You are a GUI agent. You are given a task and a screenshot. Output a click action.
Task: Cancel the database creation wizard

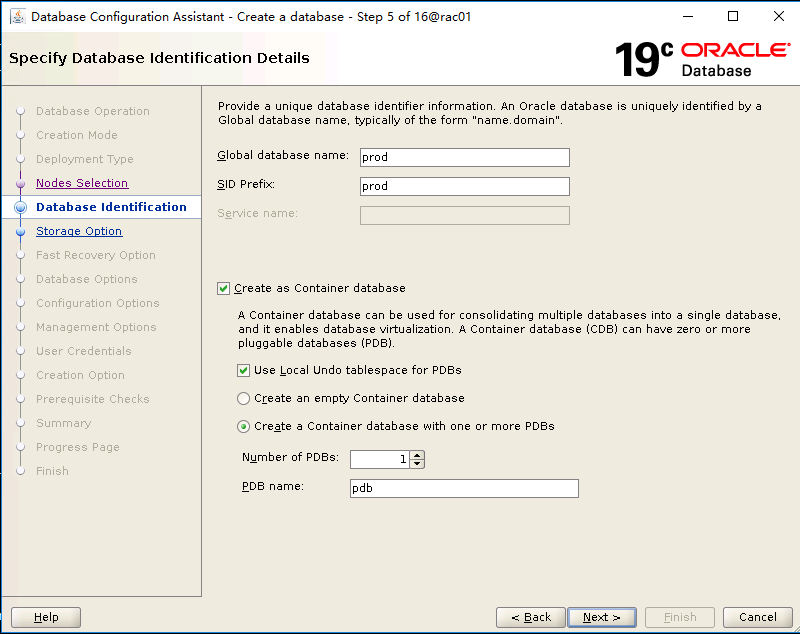point(758,617)
